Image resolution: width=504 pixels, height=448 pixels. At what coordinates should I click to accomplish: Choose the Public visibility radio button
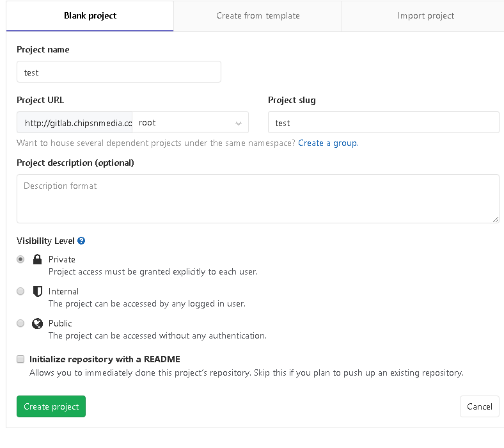point(20,323)
